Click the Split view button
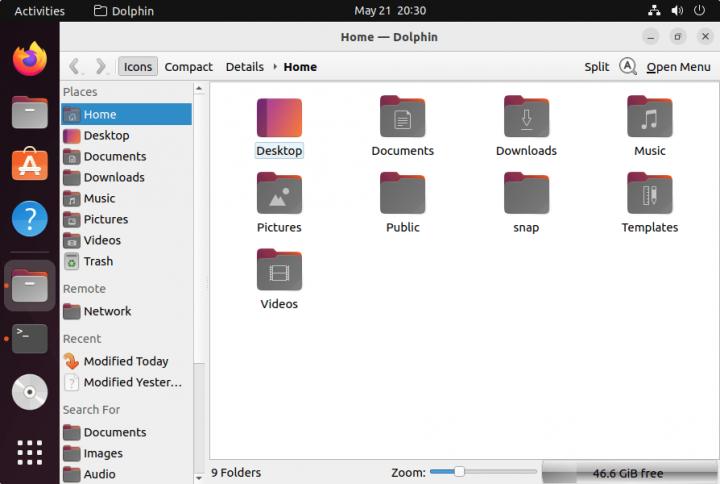The width and height of the screenshot is (720, 484). tap(596, 67)
